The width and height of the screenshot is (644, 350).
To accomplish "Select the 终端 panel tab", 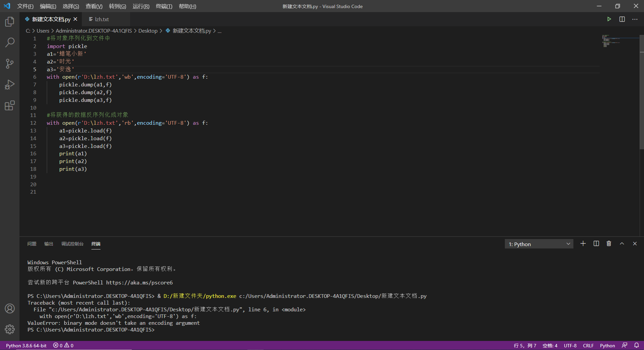I will point(96,244).
